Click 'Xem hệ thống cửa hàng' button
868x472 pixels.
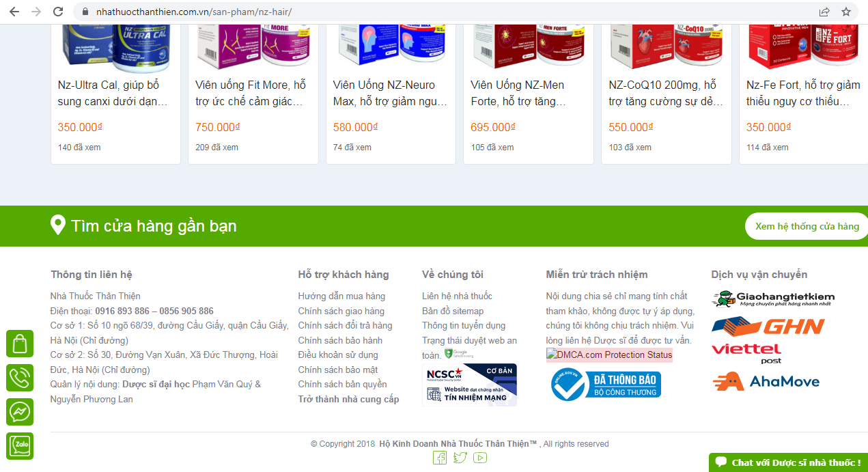(807, 226)
